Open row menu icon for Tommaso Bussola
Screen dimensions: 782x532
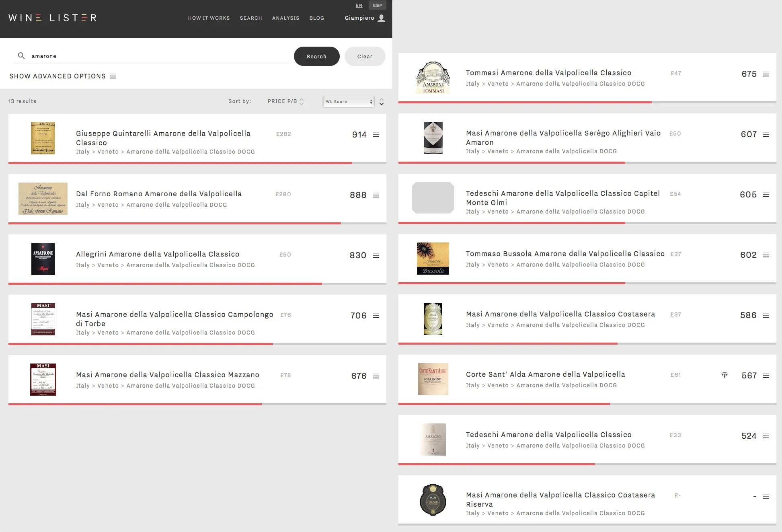pos(766,255)
